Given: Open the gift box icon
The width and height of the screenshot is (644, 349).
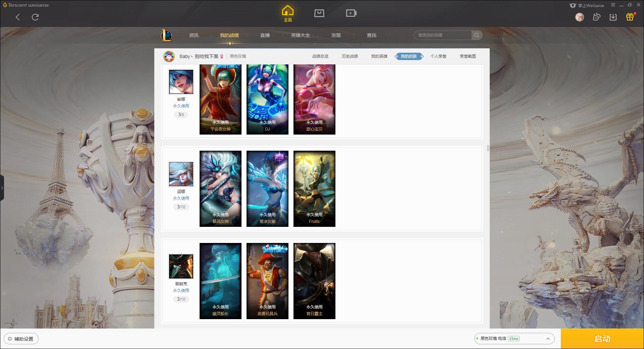Looking at the screenshot, I should click(x=630, y=17).
